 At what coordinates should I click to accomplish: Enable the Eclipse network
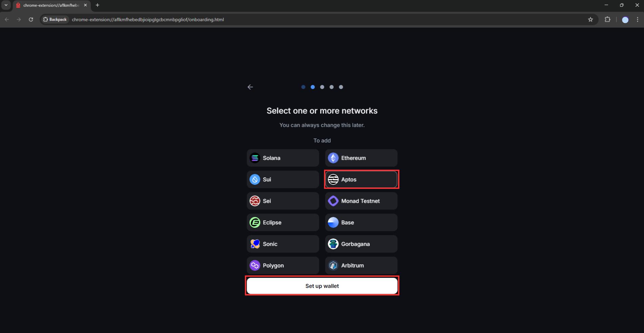pyautogui.click(x=283, y=222)
